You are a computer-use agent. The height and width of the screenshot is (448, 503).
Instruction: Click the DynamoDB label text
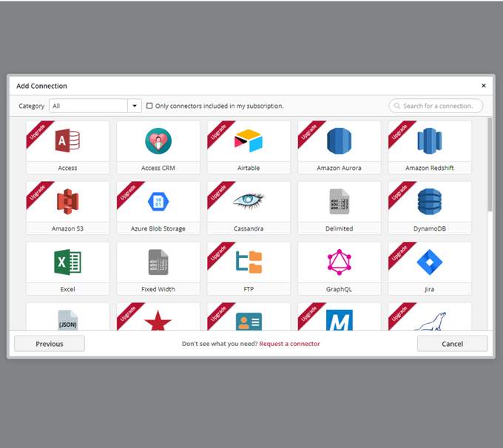430,228
